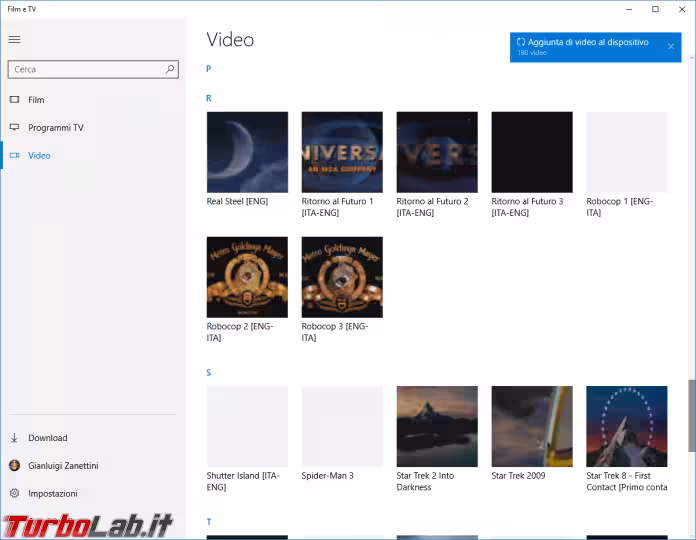696x540 pixels.
Task: Click the Programmi TV monitor icon
Action: tap(15, 127)
